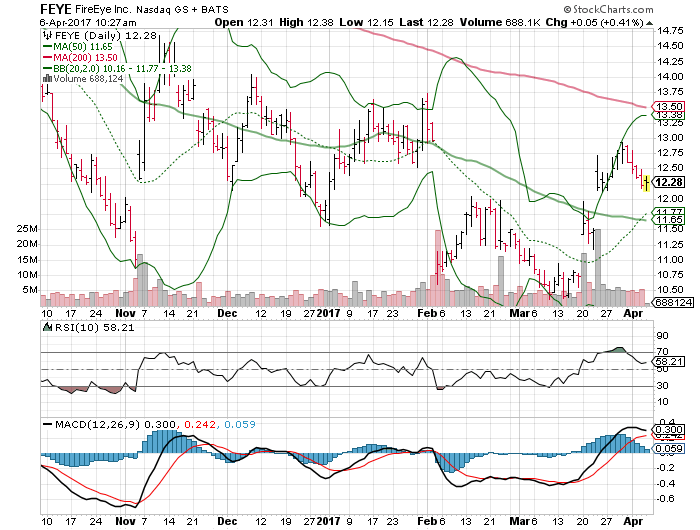
Task: Click the MA(50) 11.65 legend entry
Action: tap(83, 46)
